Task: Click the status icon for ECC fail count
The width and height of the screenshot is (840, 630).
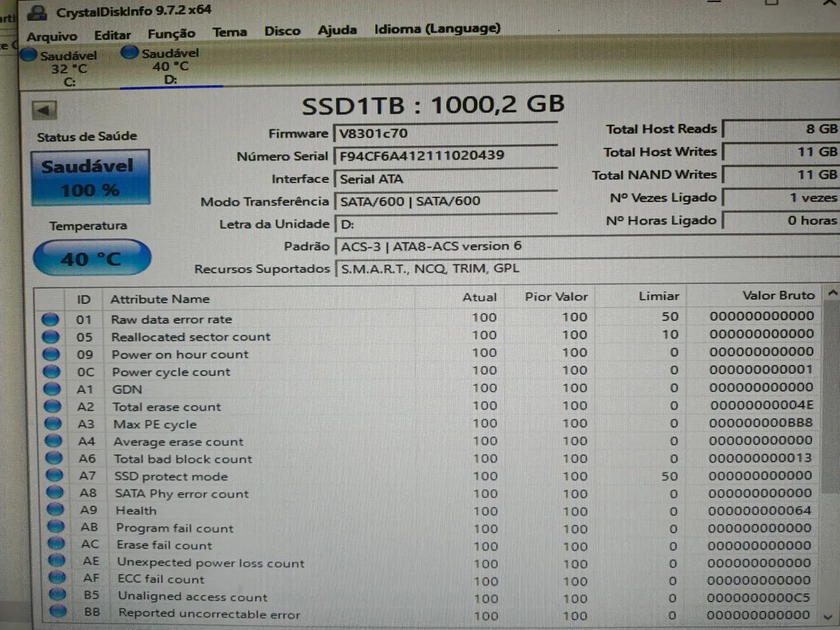Action: (x=58, y=578)
